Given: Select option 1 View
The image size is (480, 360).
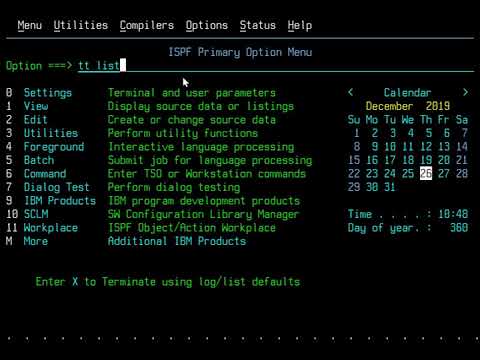Looking at the screenshot, I should pos(36,106).
